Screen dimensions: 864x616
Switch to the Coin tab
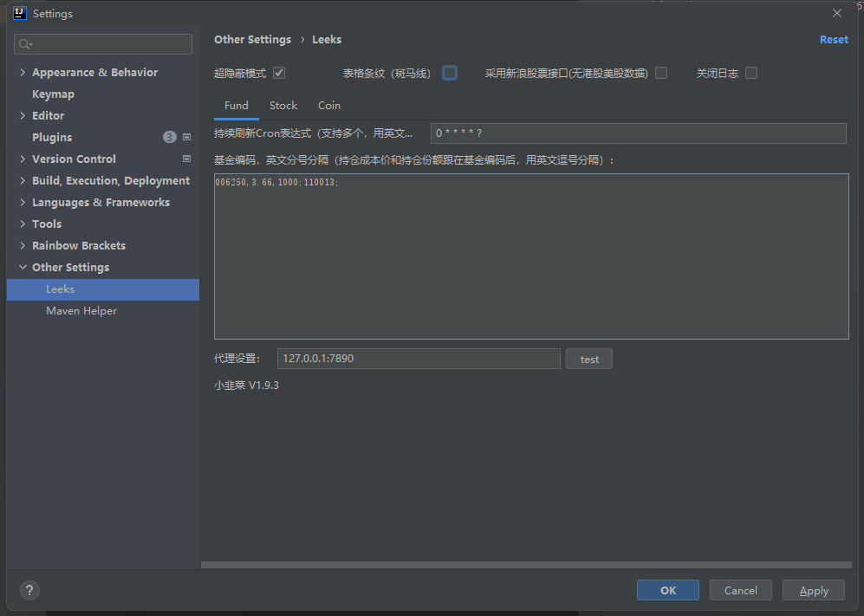329,105
